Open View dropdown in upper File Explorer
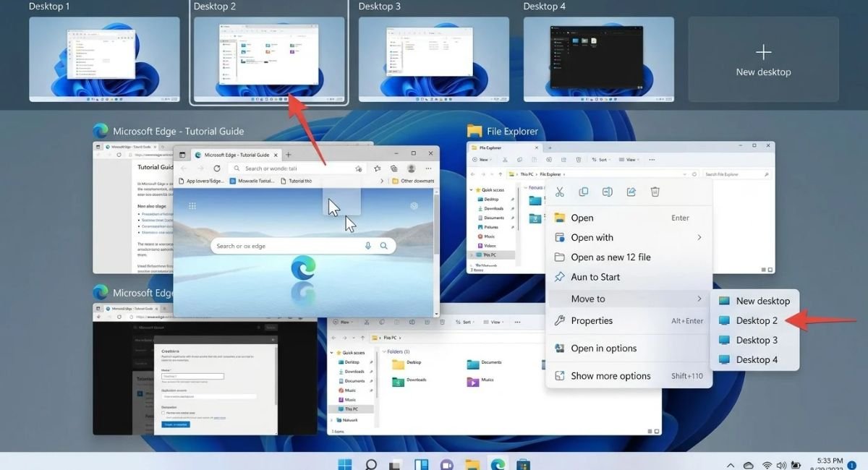 (x=631, y=159)
